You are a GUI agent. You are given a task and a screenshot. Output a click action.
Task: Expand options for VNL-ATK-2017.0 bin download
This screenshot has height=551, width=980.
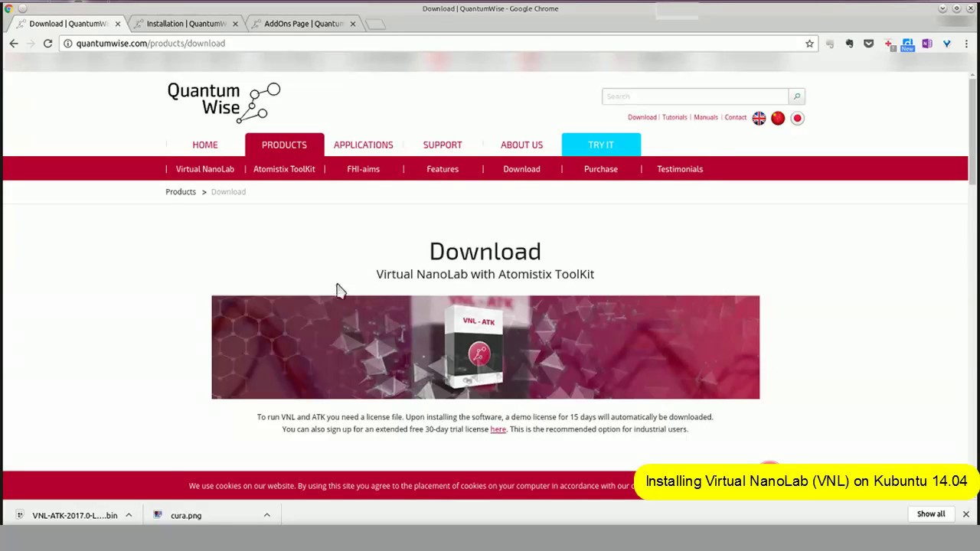tap(129, 515)
